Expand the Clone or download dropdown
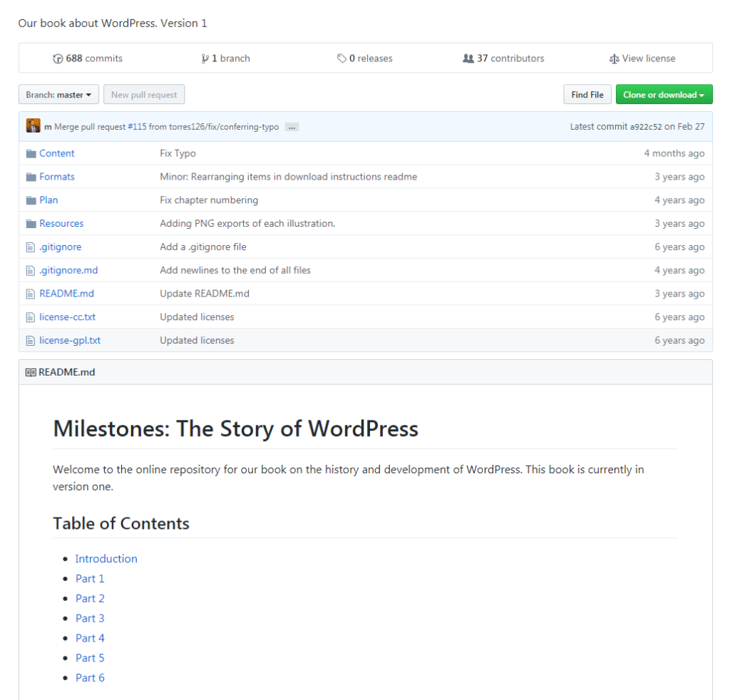The height and width of the screenshot is (700, 730). 664,94
